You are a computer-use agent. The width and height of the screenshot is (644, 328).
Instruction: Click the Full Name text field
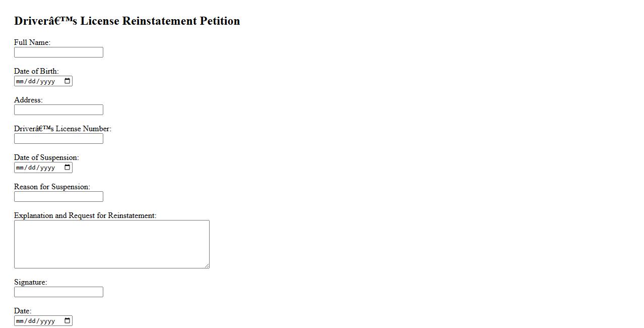click(58, 52)
